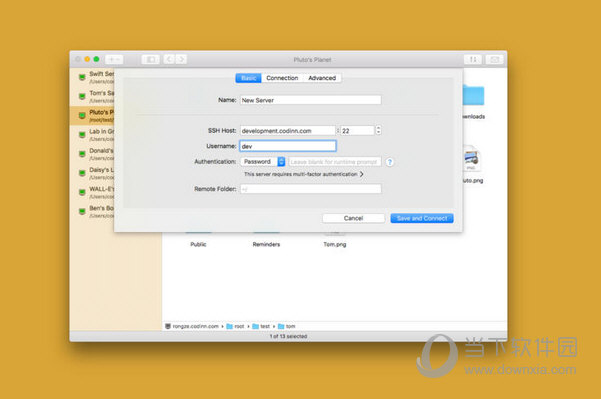Image resolution: width=601 pixels, height=399 pixels.
Task: Select the Reminders item label
Action: click(266, 244)
